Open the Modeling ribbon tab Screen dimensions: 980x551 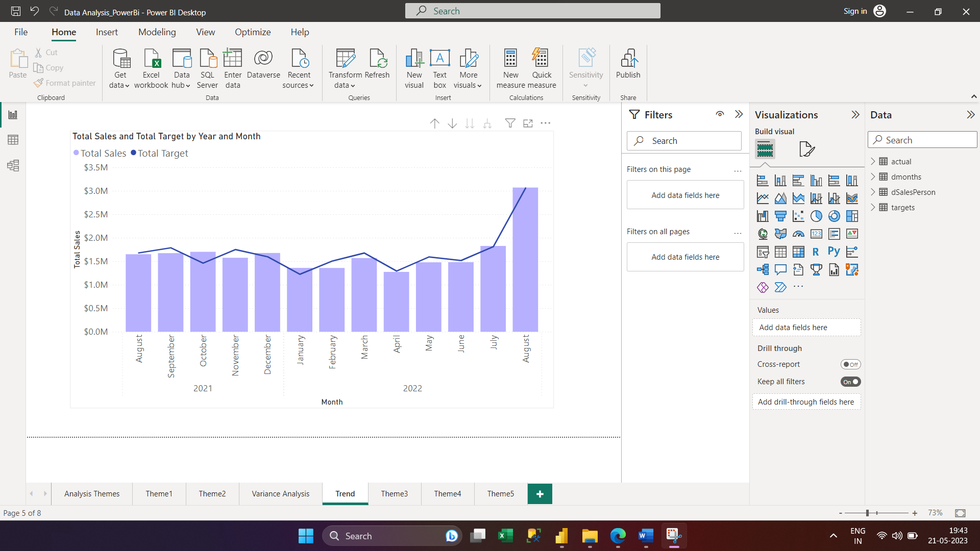157,32
